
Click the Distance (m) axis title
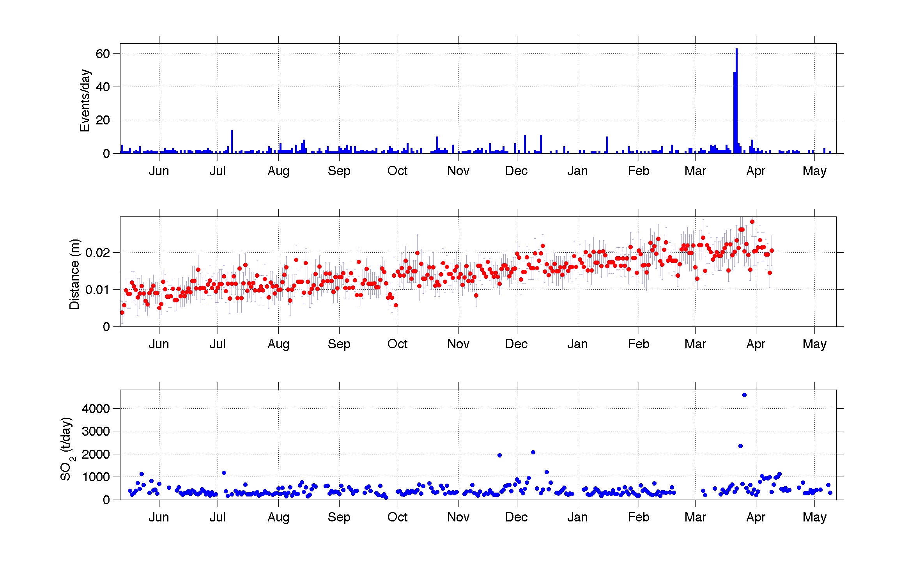(74, 274)
